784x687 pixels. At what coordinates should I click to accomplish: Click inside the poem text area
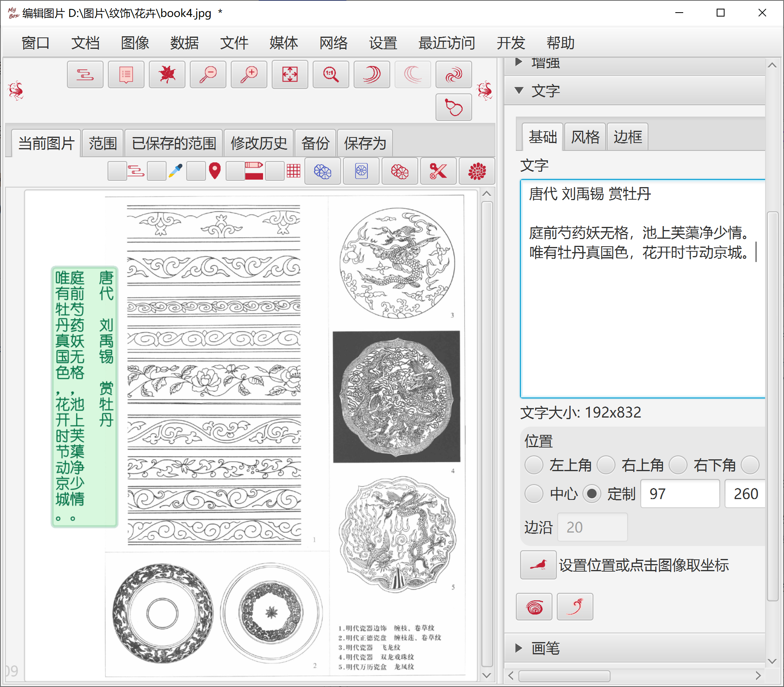pos(643,288)
